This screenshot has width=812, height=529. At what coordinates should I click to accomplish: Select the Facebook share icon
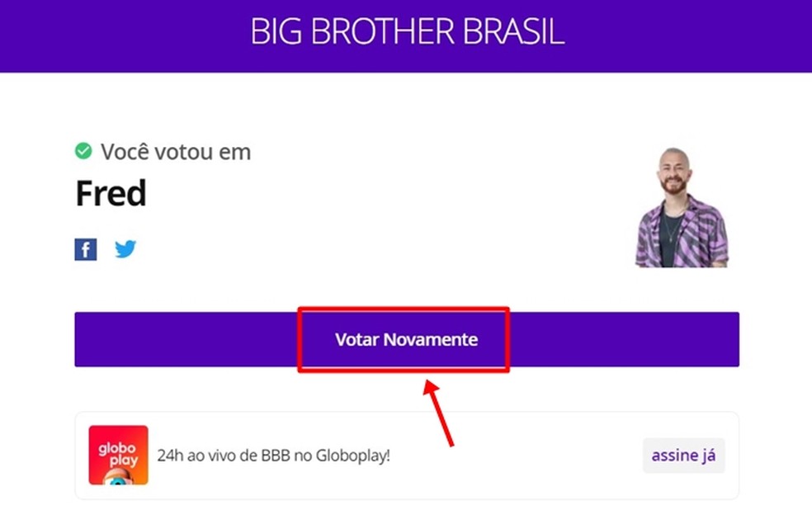(85, 248)
